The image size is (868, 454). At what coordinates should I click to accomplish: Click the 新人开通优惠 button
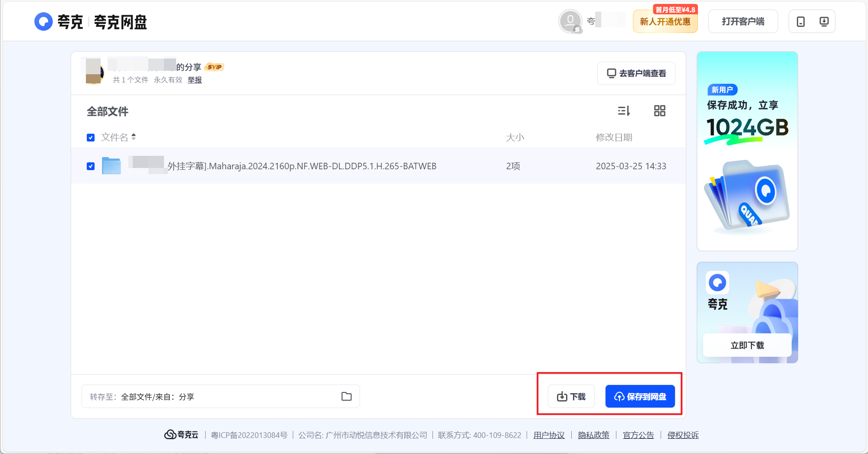[x=665, y=21]
